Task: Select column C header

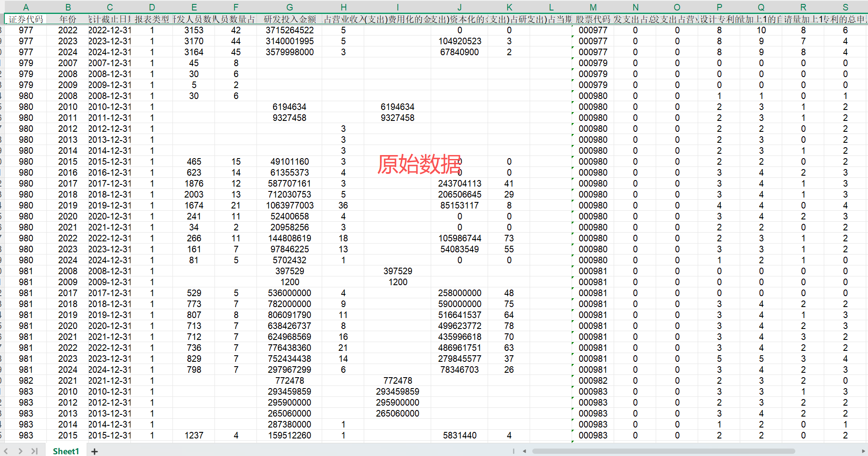Action: [110, 7]
